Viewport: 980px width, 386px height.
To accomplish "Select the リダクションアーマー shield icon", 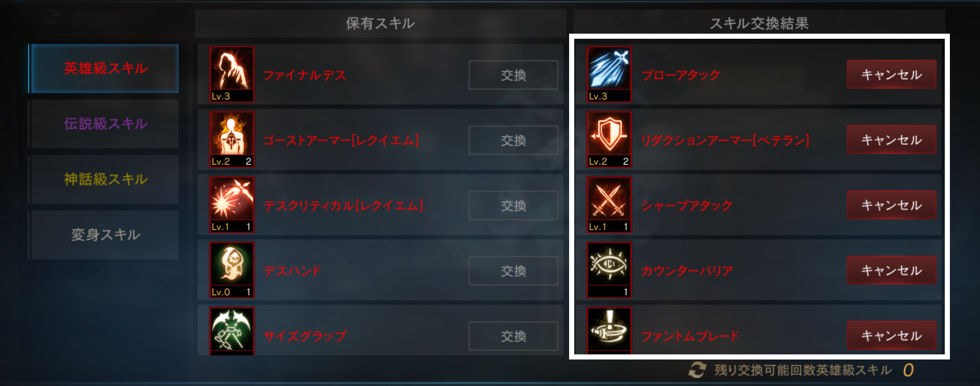I will 609,139.
